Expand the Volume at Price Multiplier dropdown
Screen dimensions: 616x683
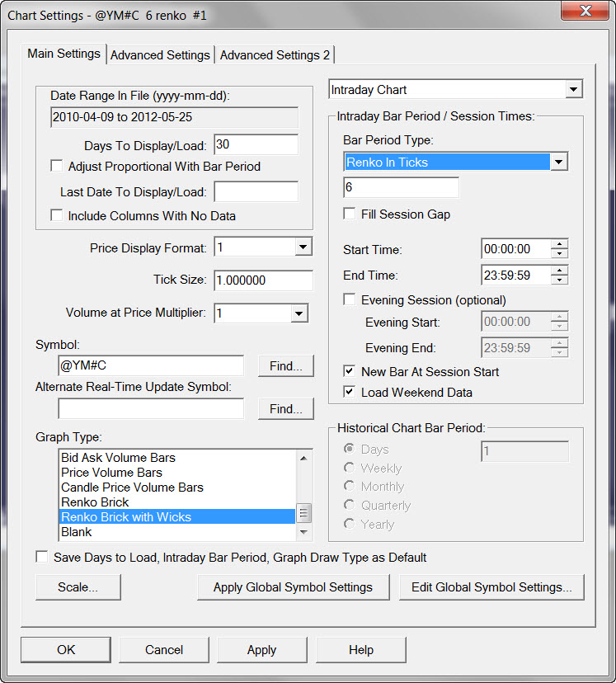[299, 313]
